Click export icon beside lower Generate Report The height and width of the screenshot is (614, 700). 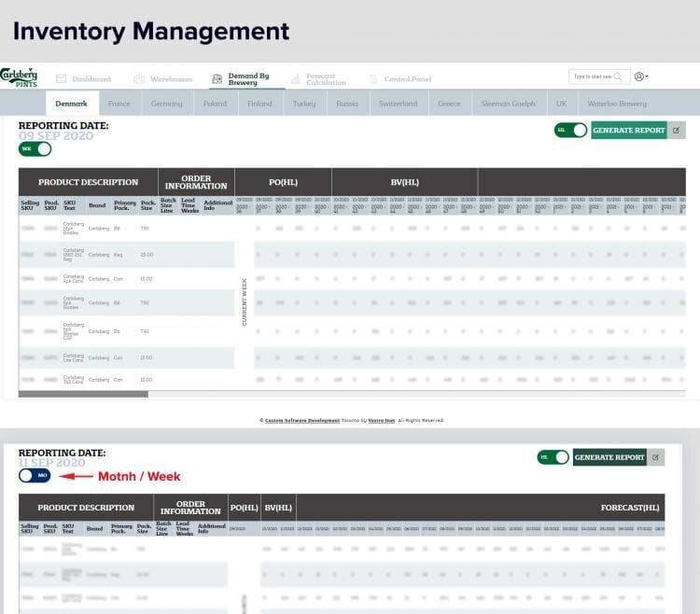(x=655, y=457)
